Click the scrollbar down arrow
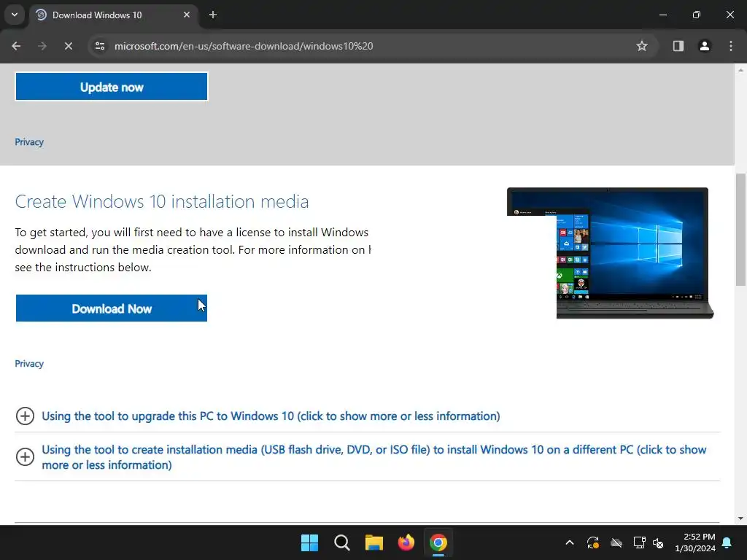747x560 pixels. pyautogui.click(x=740, y=518)
